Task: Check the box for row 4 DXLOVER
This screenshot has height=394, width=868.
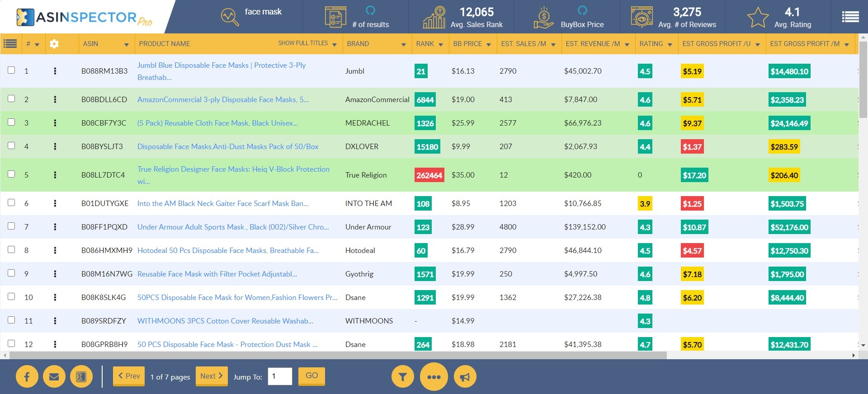Action: (11, 145)
